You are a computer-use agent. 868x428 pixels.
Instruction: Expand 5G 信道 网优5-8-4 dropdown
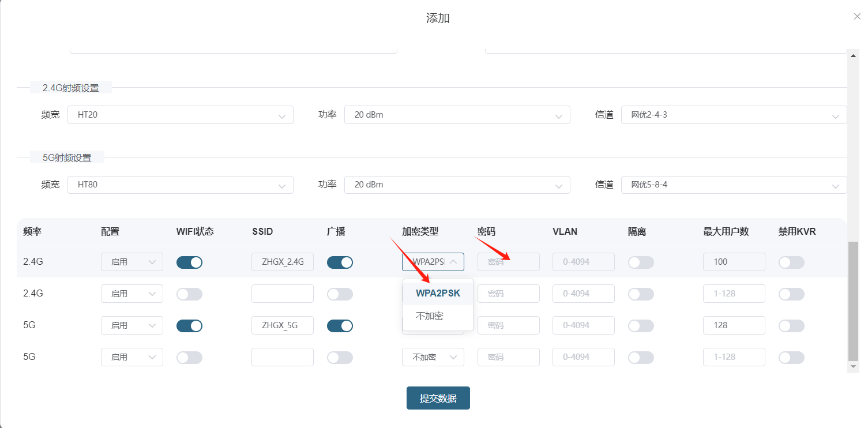[734, 185]
